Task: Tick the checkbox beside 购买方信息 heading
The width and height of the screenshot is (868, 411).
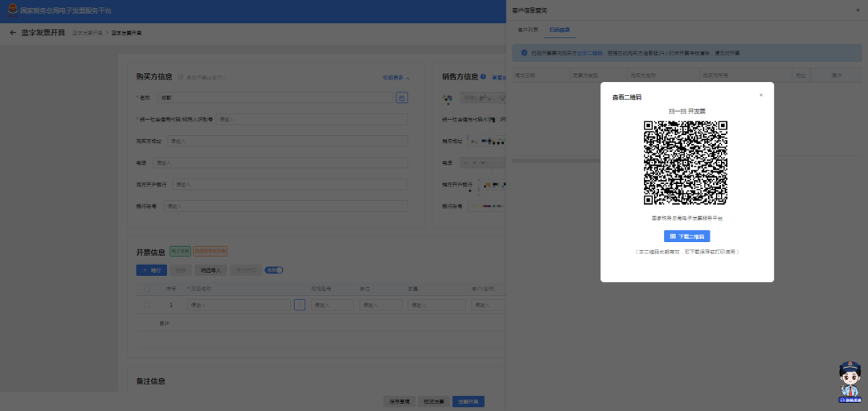Action: click(x=180, y=78)
